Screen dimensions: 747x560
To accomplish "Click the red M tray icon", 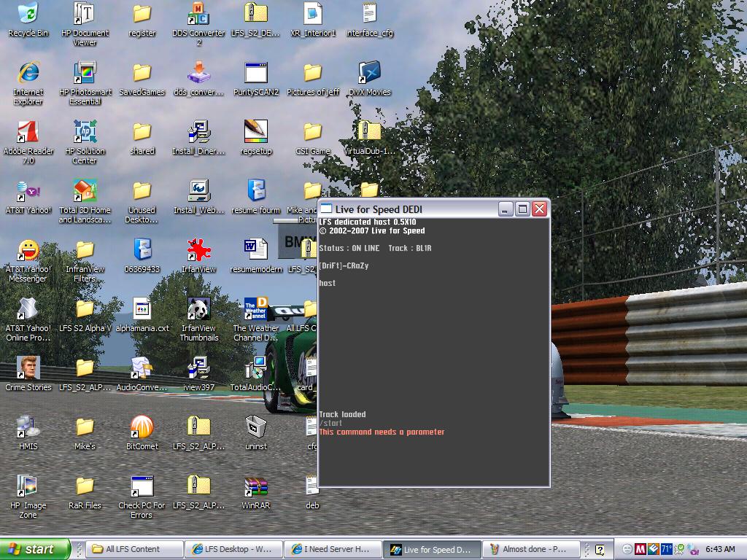I will (640, 550).
